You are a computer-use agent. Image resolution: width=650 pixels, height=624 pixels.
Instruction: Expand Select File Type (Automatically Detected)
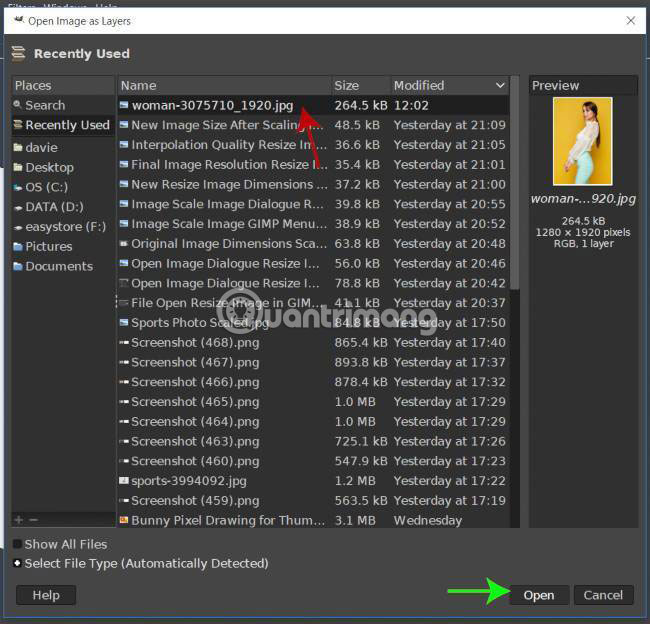(17, 563)
